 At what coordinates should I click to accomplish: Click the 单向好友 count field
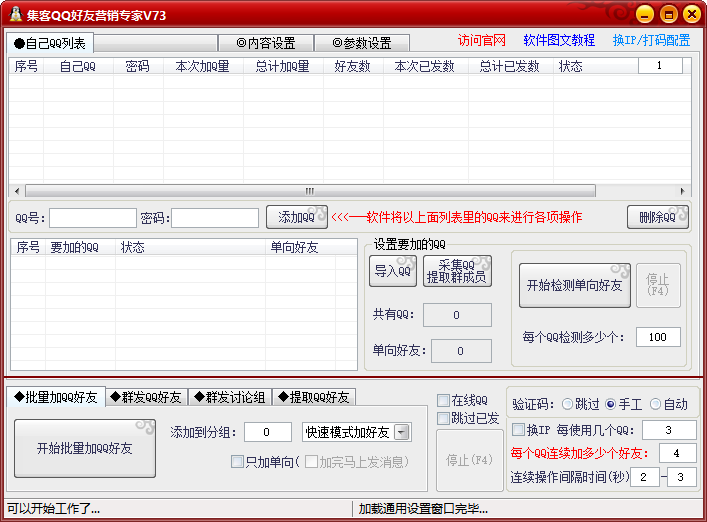461,351
